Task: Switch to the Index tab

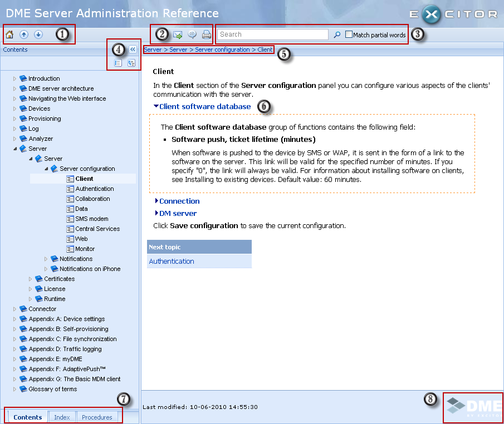Action: pos(62,417)
